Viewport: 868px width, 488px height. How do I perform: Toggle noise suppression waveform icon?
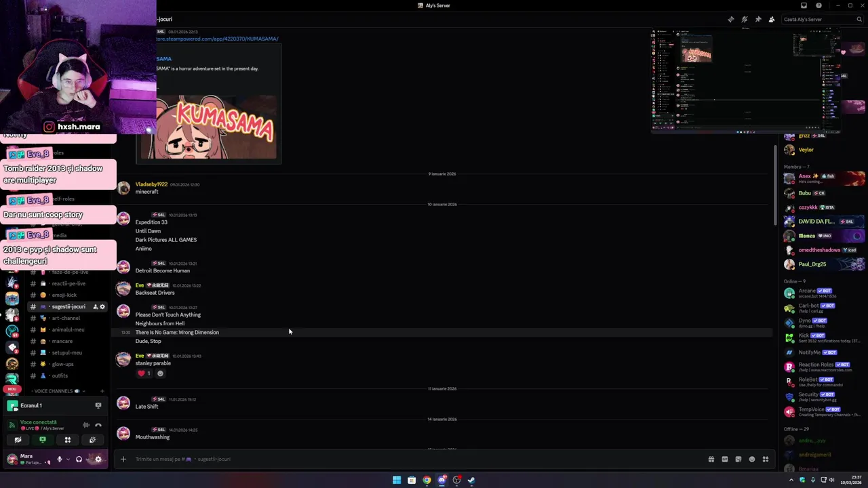click(85, 425)
